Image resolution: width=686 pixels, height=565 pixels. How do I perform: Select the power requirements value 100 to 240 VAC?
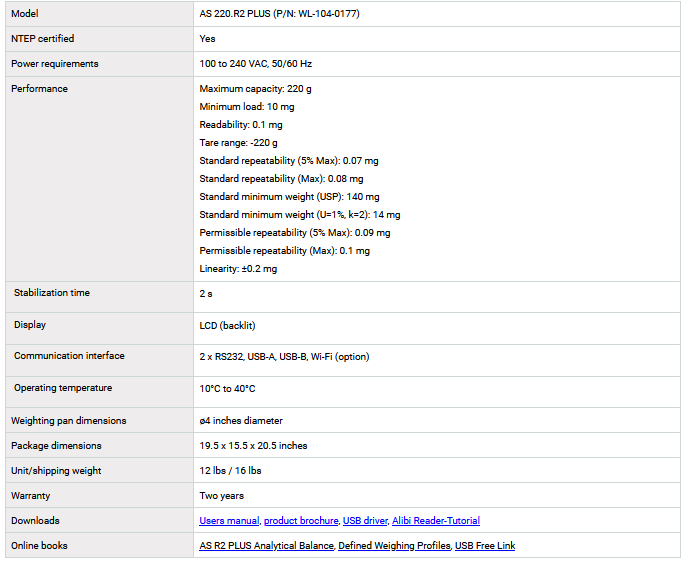(255, 64)
